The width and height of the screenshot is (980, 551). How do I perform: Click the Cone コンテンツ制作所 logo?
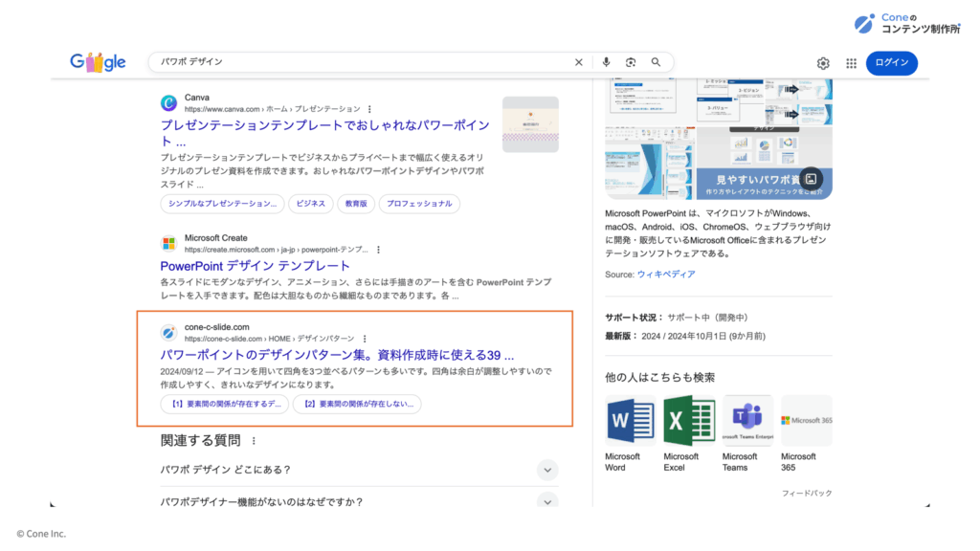coord(907,24)
